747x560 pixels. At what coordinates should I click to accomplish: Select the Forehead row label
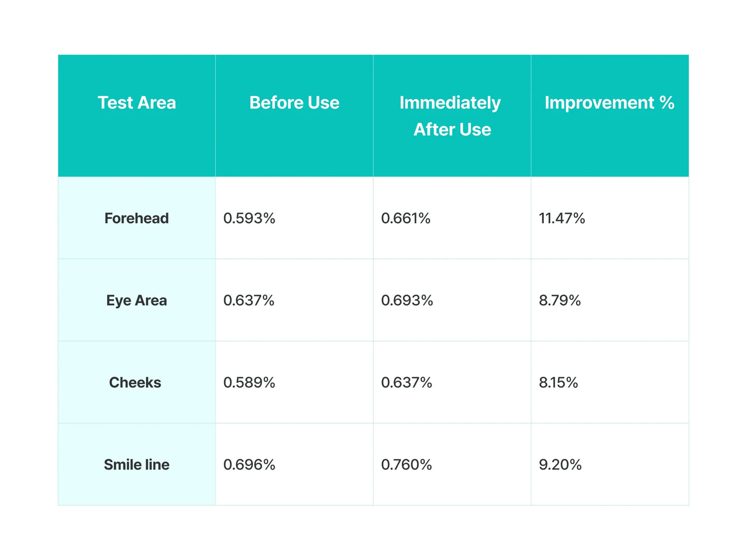[136, 219]
